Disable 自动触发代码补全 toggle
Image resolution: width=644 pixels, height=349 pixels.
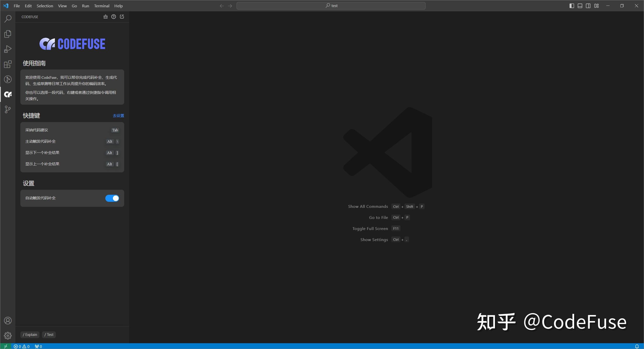[112, 198]
